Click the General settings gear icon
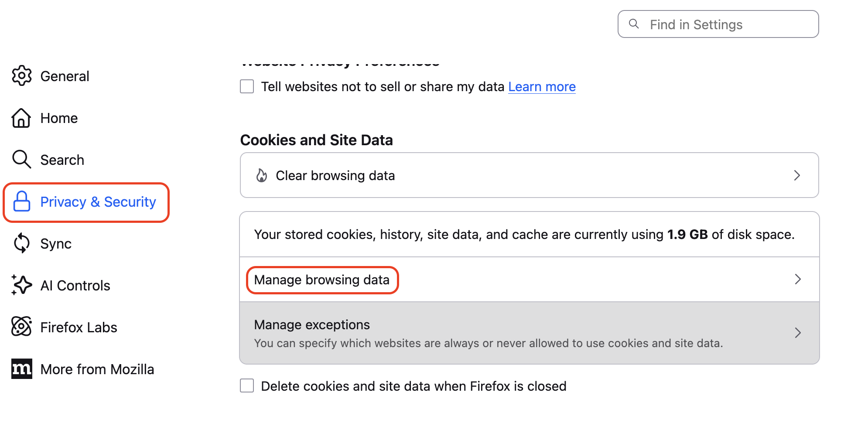This screenshot has width=868, height=423. 21,75
